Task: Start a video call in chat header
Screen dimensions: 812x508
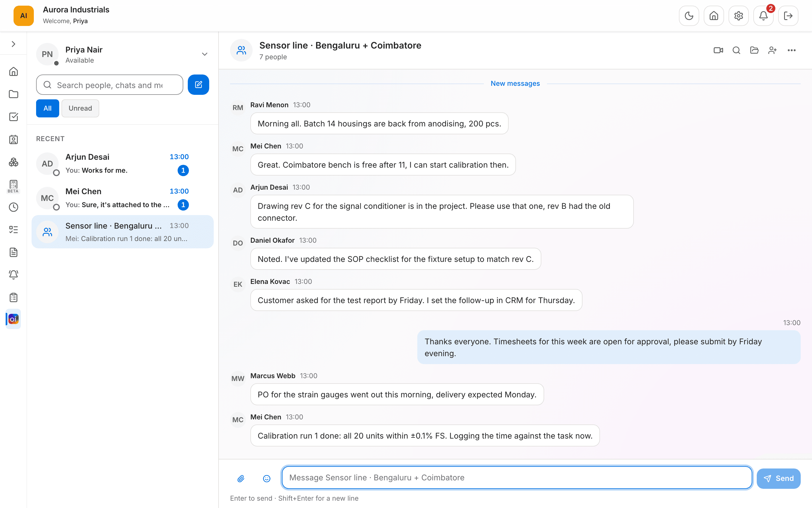Action: pos(718,51)
